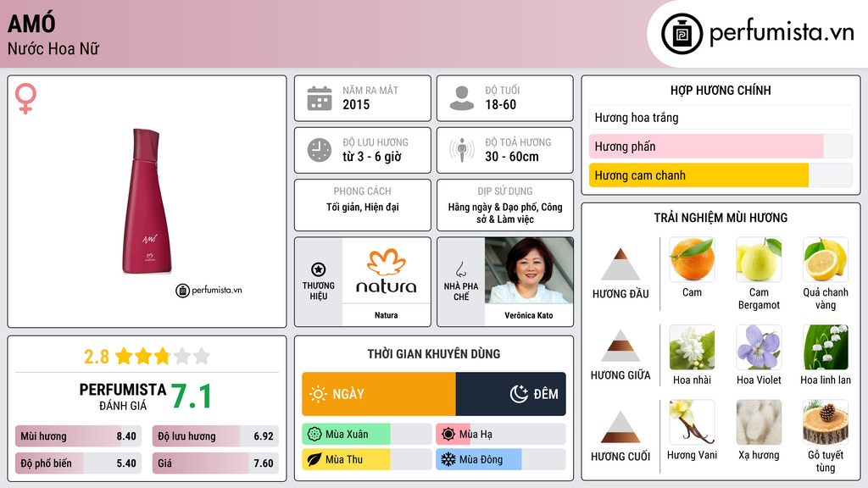Click the clock icon beside Độ lưu hương
Screen dimensions: 868x488
[320, 150]
